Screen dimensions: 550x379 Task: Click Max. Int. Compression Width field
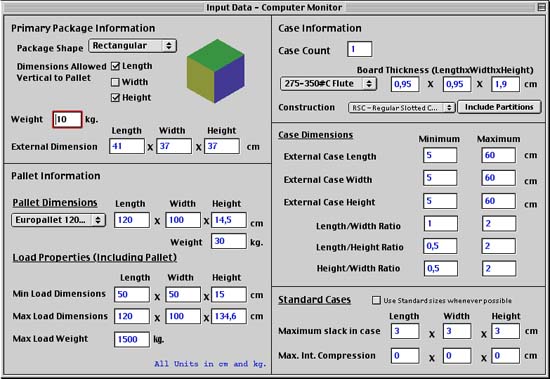(457, 356)
